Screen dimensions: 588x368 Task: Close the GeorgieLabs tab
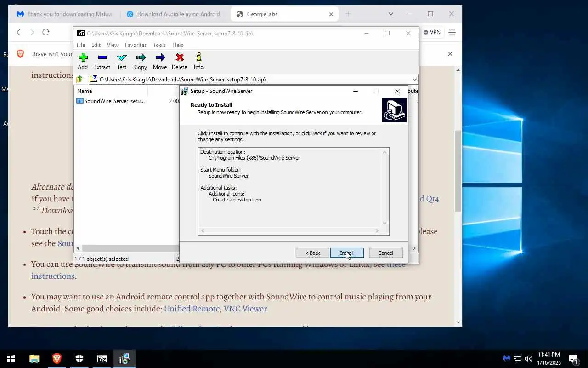[331, 14]
